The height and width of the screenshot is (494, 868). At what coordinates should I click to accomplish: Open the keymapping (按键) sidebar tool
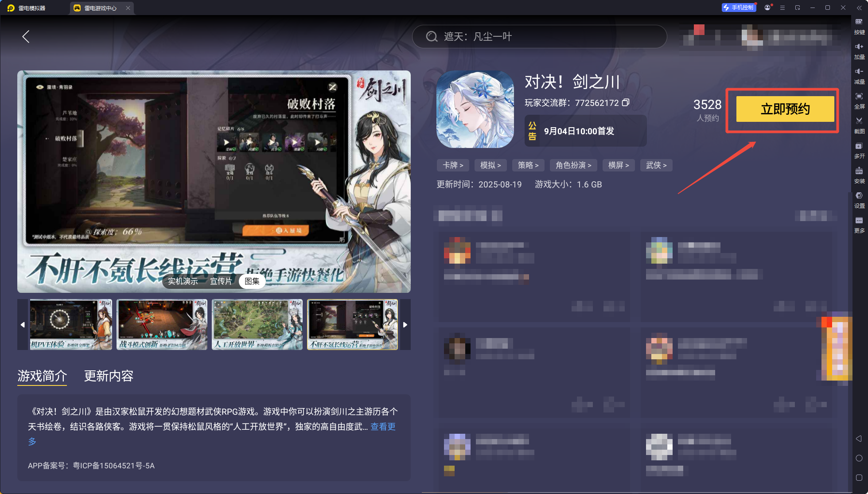pos(859,26)
